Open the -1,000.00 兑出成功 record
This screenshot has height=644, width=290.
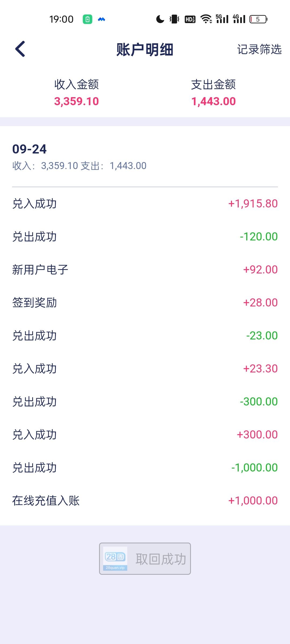click(x=145, y=468)
